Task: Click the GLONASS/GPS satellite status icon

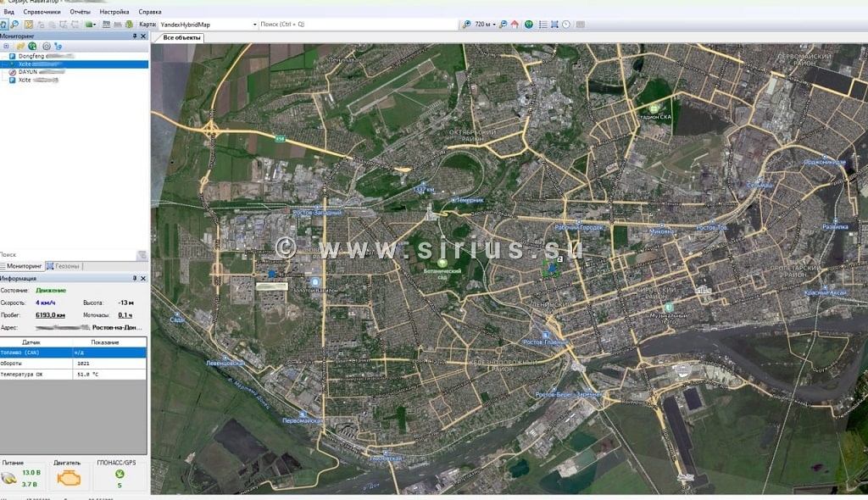Action: (x=120, y=474)
